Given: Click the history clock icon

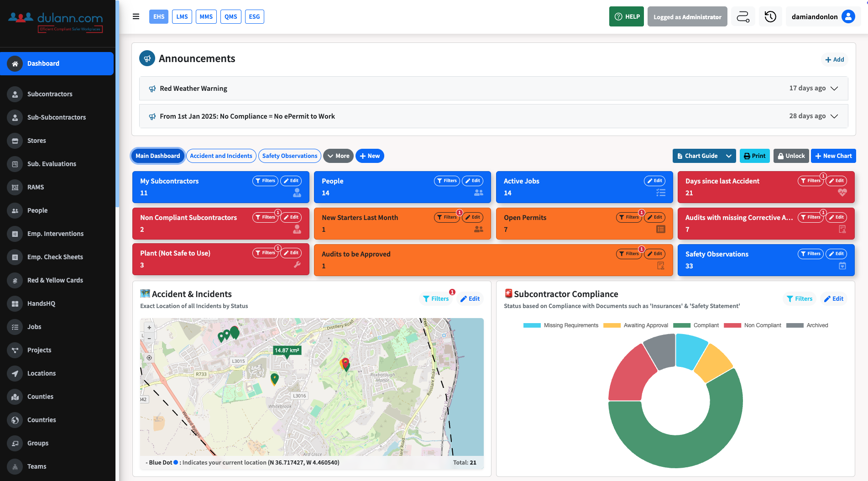Looking at the screenshot, I should 770,16.
